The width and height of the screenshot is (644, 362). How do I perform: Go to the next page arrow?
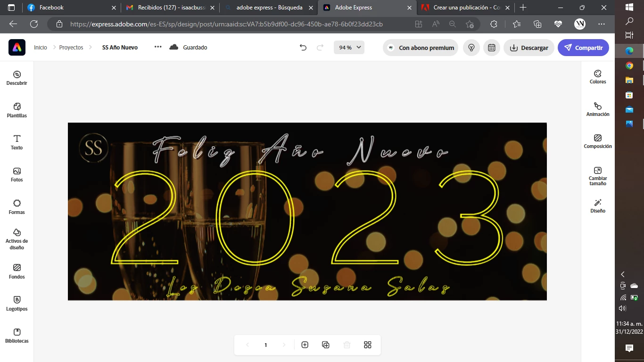[284, 345]
